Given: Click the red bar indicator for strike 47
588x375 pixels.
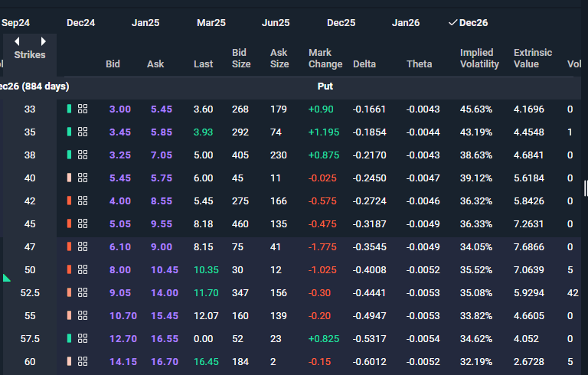Looking at the screenshot, I should click(x=69, y=247).
